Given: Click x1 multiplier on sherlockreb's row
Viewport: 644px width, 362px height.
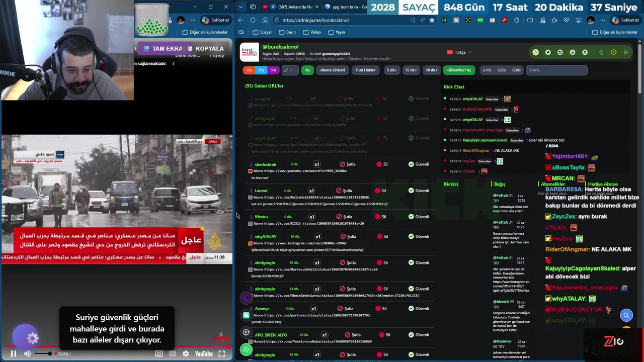Looking at the screenshot, I should tap(316, 164).
